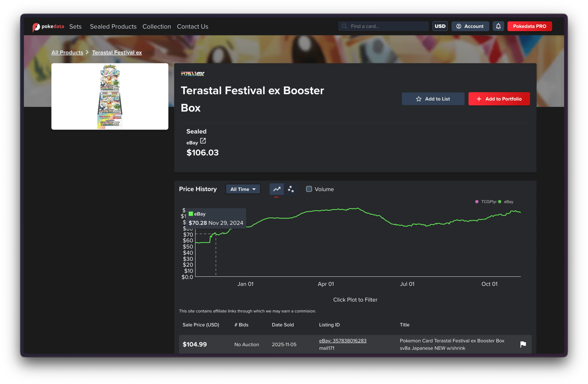This screenshot has height=384, width=588.
Task: Click the pokedata logo icon
Action: (x=36, y=27)
